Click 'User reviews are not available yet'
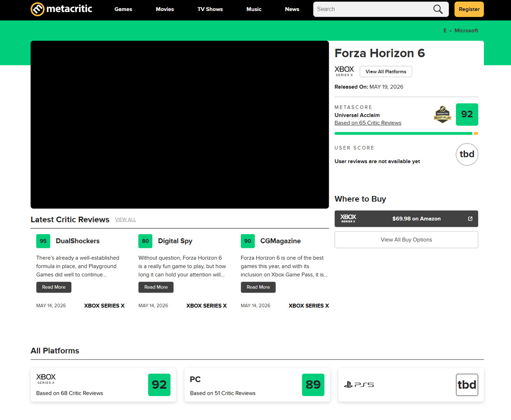 coord(377,161)
